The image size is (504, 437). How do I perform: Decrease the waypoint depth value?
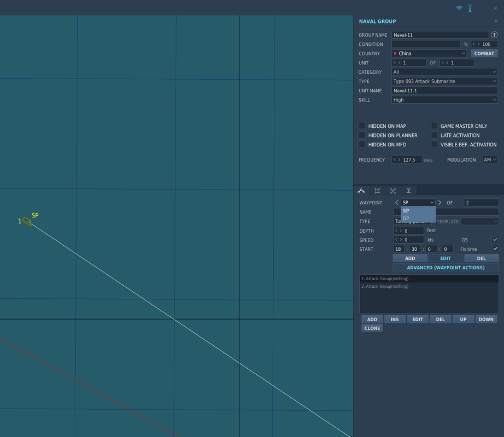tap(396, 231)
